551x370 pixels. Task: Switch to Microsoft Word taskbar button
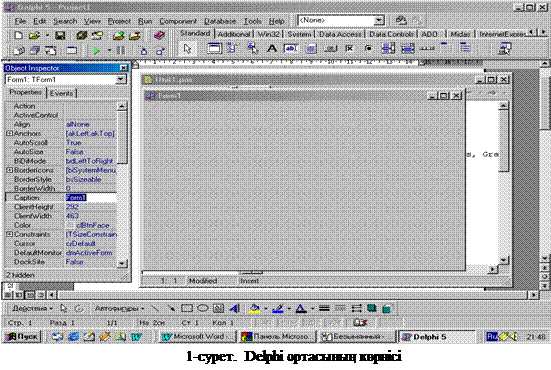click(198, 337)
